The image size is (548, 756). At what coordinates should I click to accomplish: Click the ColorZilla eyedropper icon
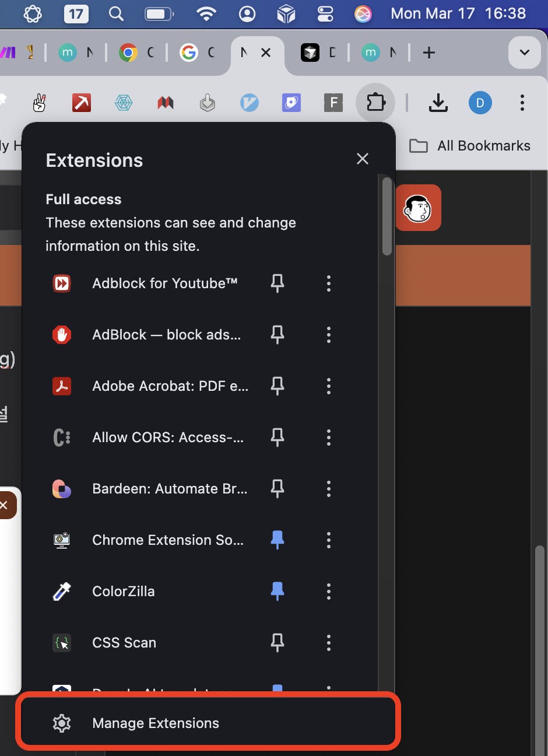pyautogui.click(x=62, y=591)
